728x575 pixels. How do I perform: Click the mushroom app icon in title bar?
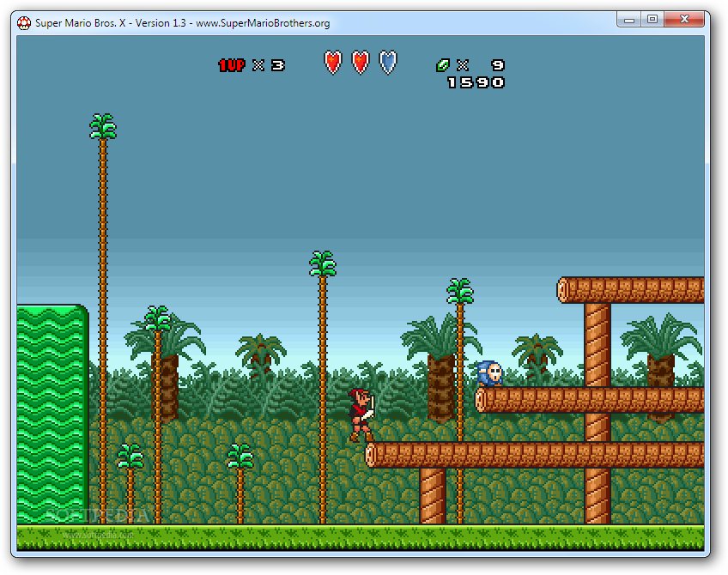click(24, 22)
